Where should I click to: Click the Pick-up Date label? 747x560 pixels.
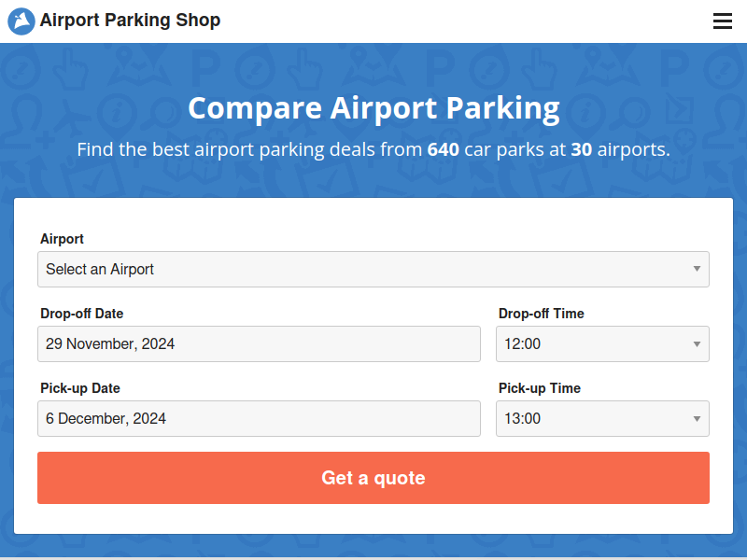80,388
